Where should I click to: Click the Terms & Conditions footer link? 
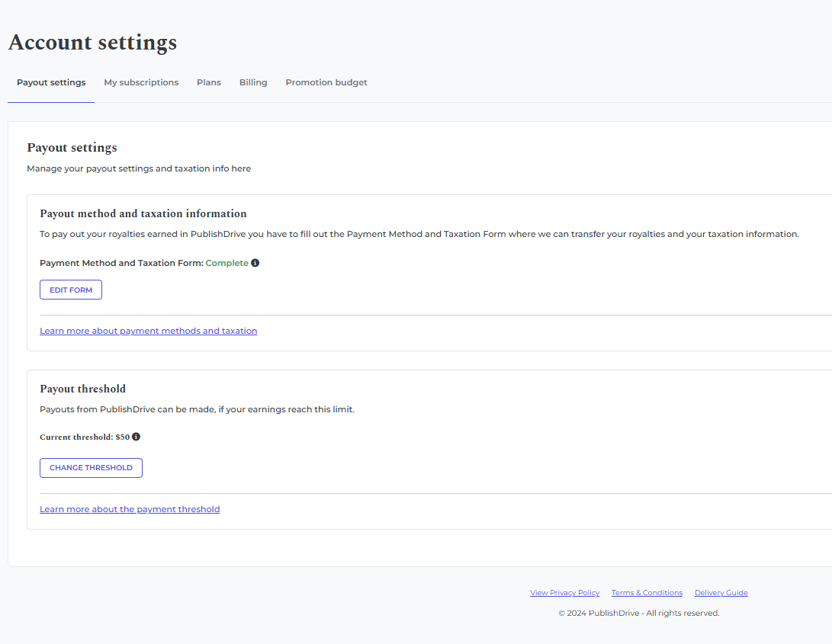pyautogui.click(x=647, y=593)
